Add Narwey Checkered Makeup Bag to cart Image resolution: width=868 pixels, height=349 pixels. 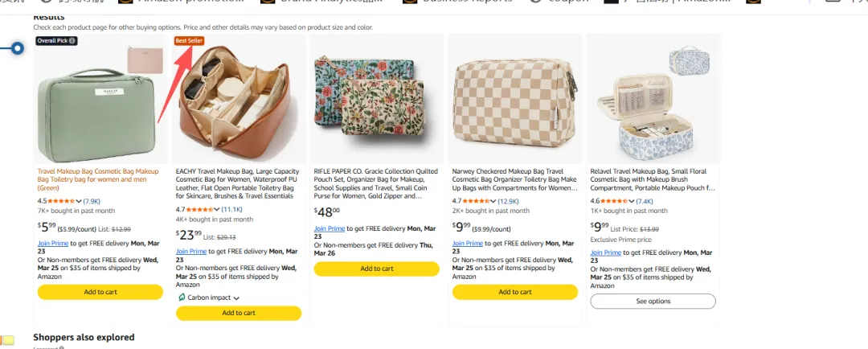pyautogui.click(x=514, y=292)
